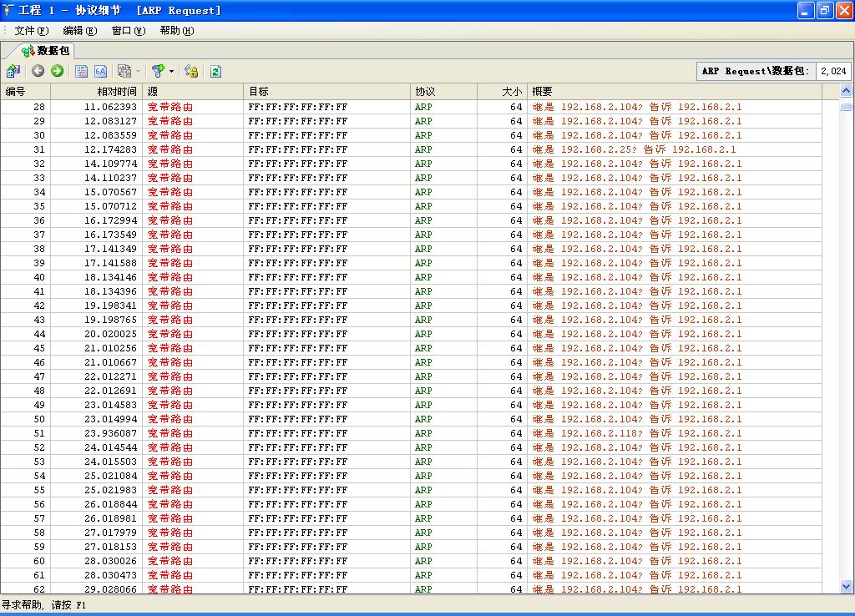Screen dimensions: 855x616
Task: Click the hex display 6A icon
Action: [x=100, y=71]
